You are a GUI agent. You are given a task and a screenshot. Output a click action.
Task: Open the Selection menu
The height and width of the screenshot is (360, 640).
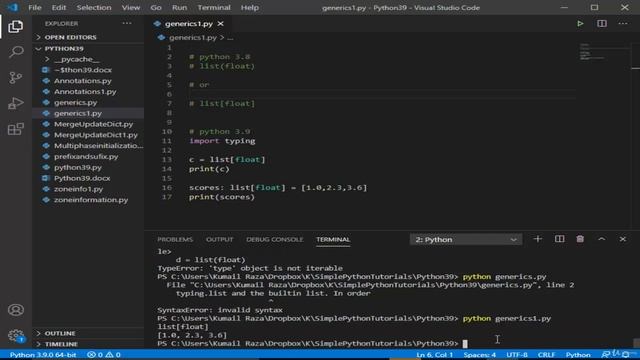click(x=94, y=7)
